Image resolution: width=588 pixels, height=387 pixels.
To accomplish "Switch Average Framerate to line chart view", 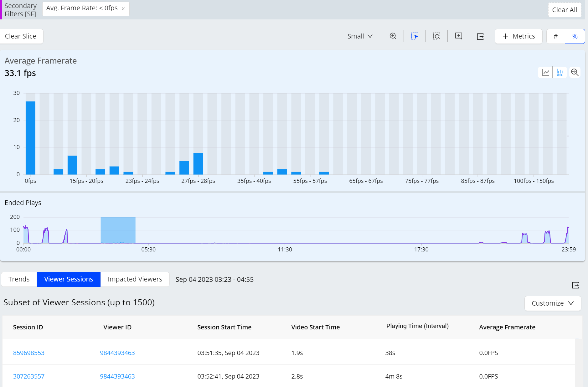I will pos(545,73).
